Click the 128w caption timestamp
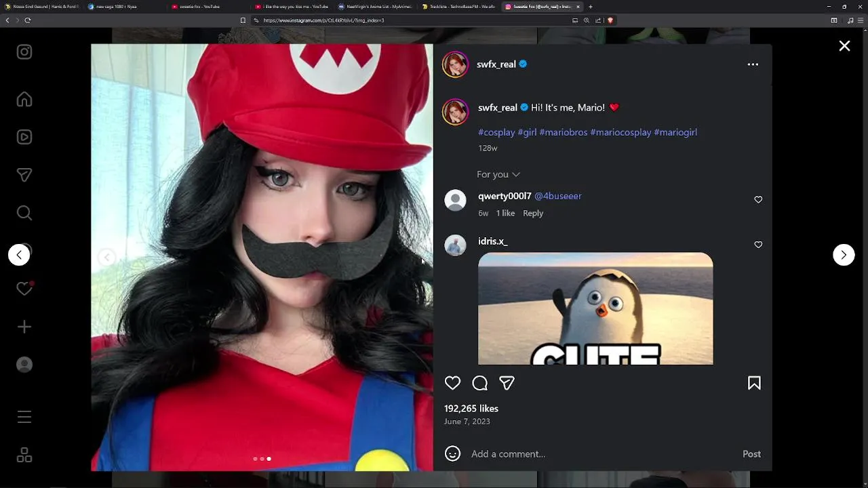Image resolution: width=868 pixels, height=488 pixels. click(488, 148)
